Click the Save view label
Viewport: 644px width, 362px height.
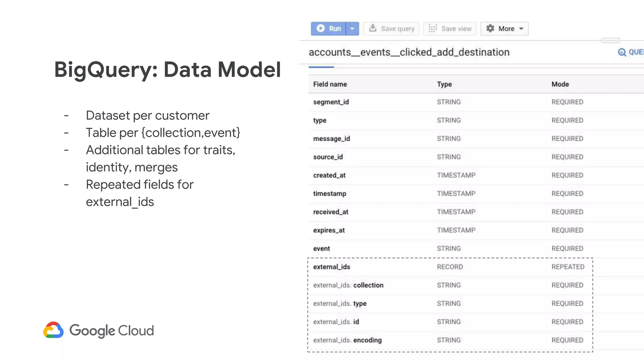click(456, 29)
